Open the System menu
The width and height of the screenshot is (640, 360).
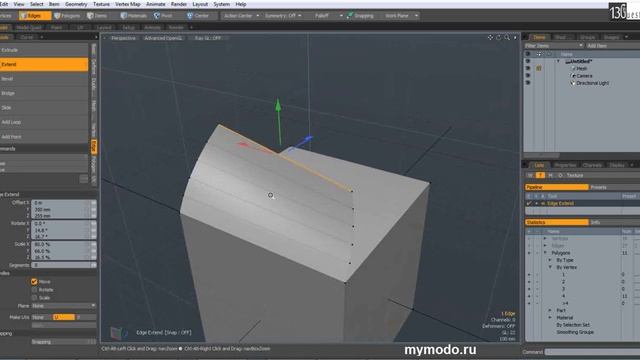tap(221, 4)
